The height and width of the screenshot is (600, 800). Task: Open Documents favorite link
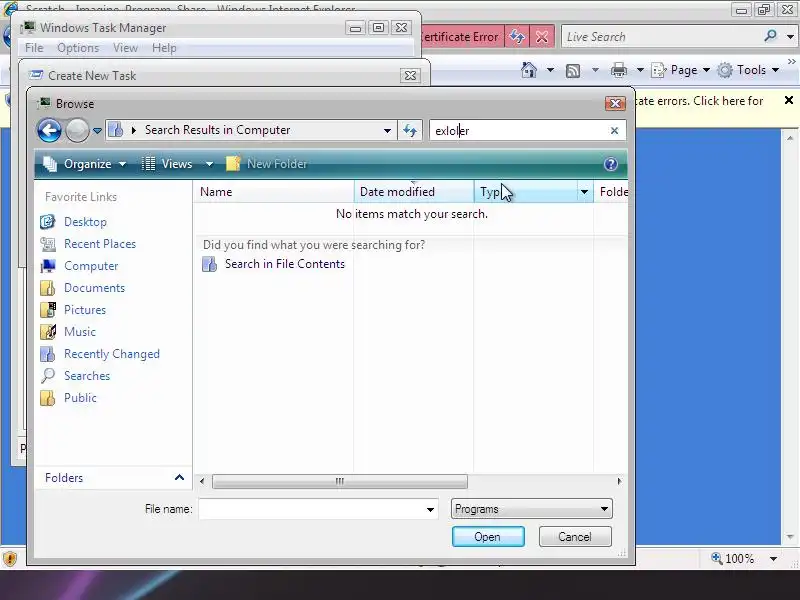pyautogui.click(x=94, y=288)
